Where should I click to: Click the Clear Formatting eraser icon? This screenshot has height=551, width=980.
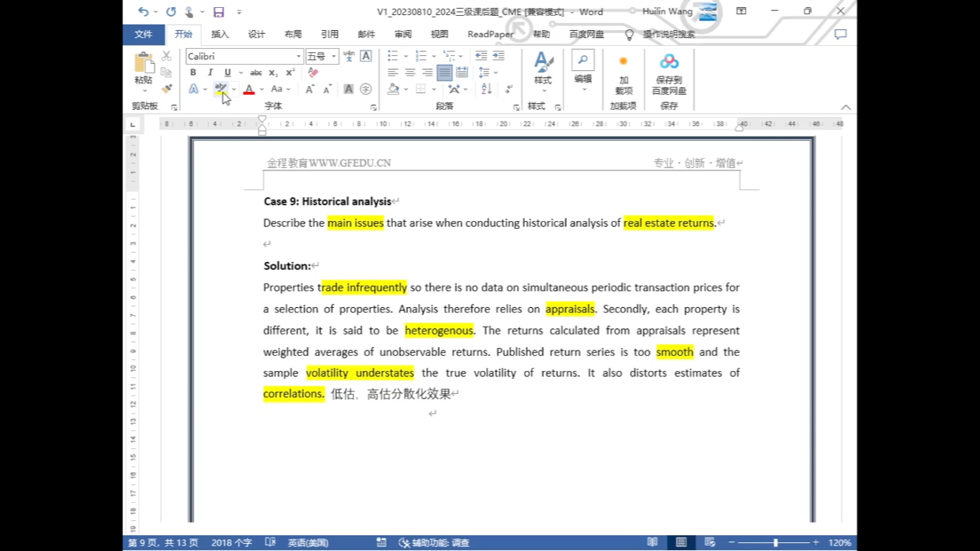click(313, 73)
